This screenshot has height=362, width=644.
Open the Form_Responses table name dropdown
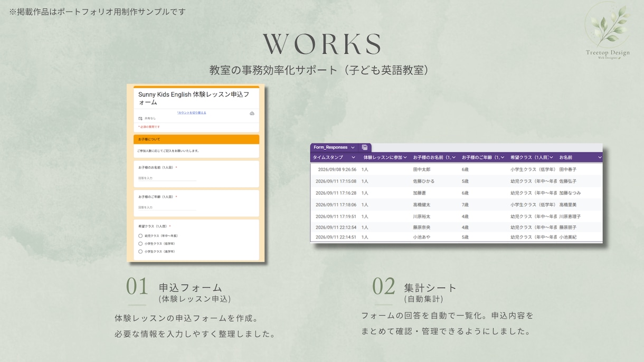[353, 148]
